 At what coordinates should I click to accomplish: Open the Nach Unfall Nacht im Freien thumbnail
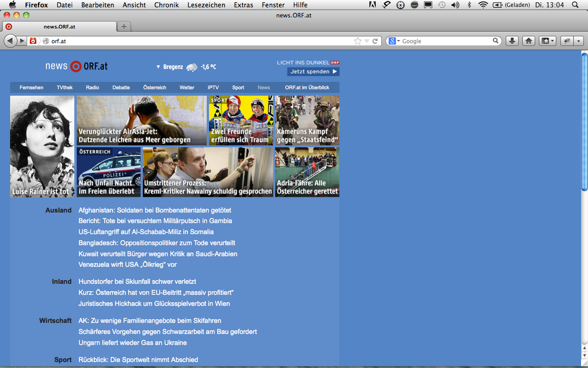109,172
